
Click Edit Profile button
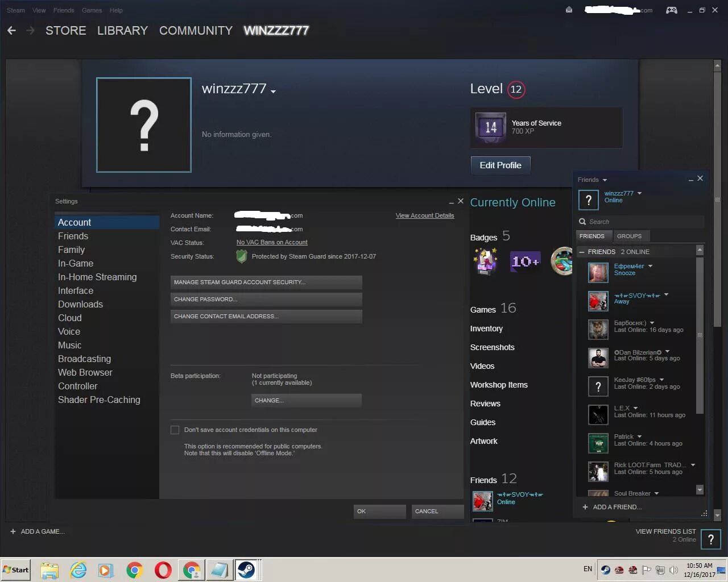pos(500,165)
